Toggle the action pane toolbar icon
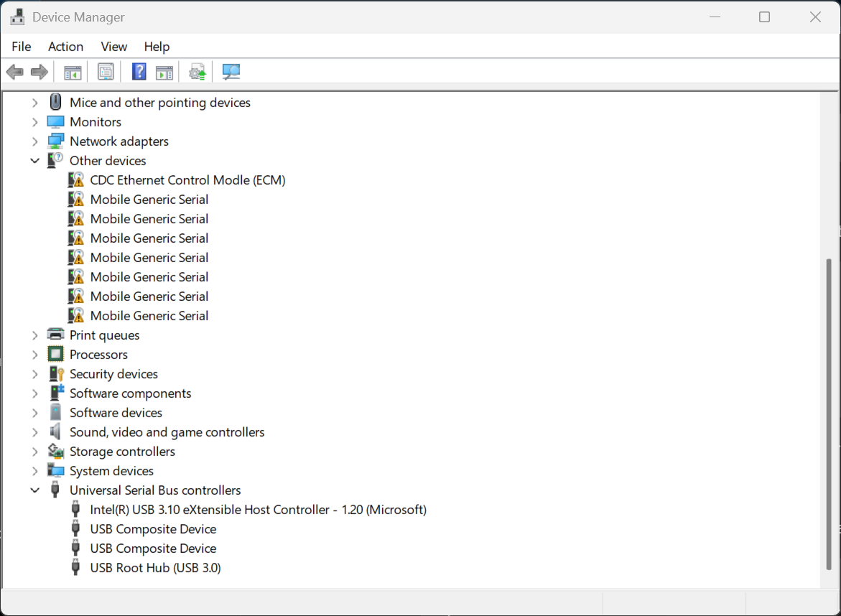Viewport: 841px width, 616px height. tap(164, 72)
